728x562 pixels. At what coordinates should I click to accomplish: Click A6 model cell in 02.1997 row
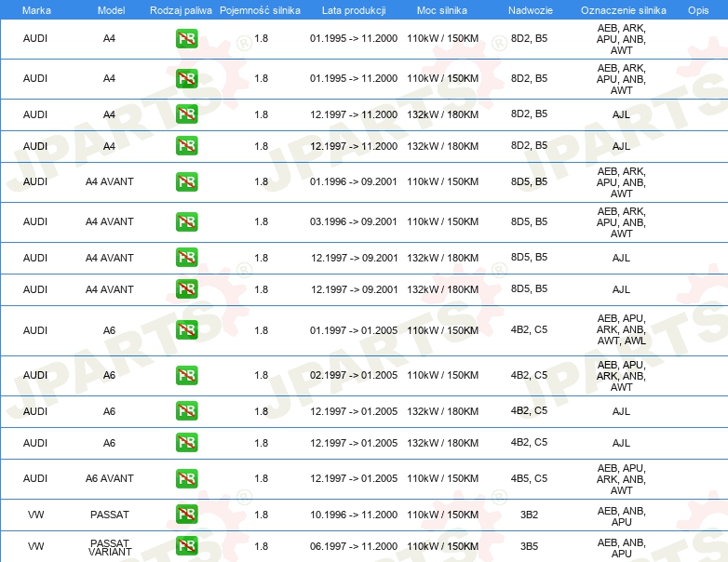pos(109,375)
